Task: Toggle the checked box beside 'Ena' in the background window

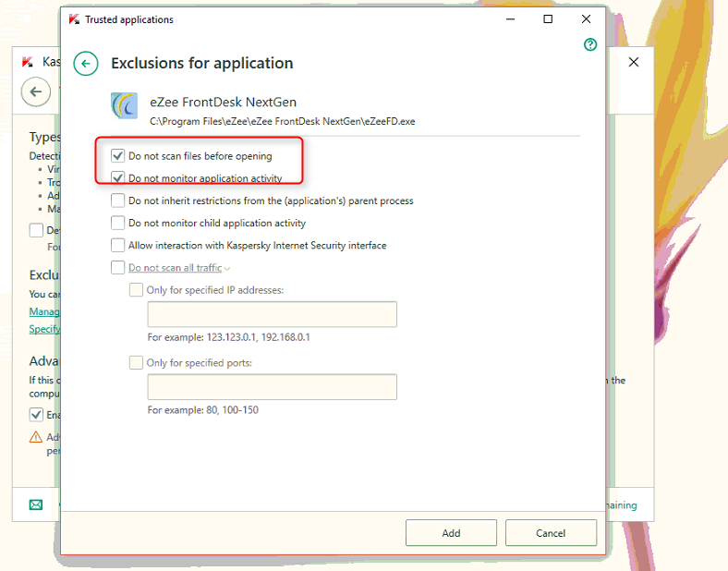Action: [x=36, y=414]
